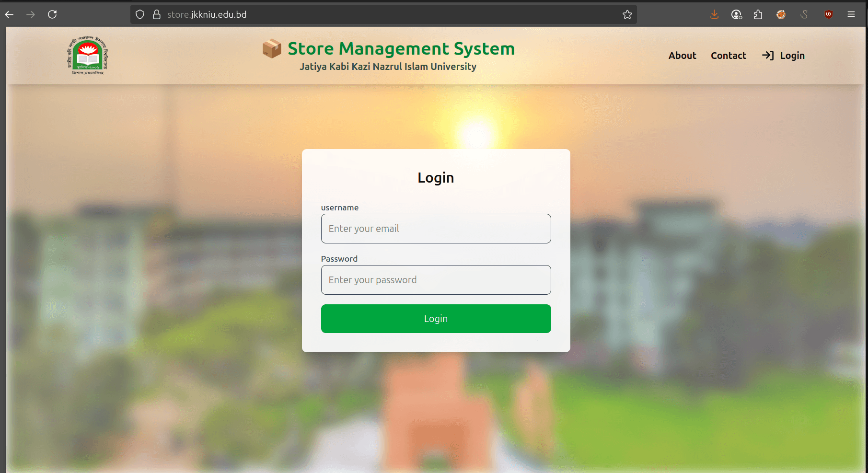
Task: Open the tracking protection shield icon
Action: pos(140,14)
